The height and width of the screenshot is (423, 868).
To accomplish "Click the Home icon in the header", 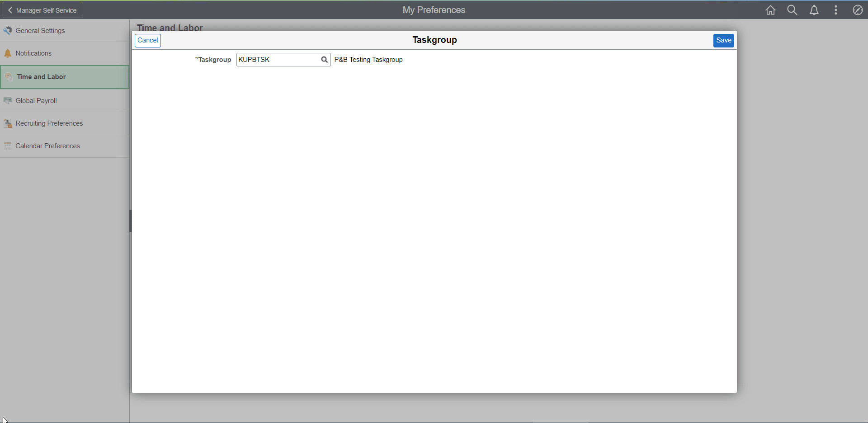I will [x=770, y=9].
